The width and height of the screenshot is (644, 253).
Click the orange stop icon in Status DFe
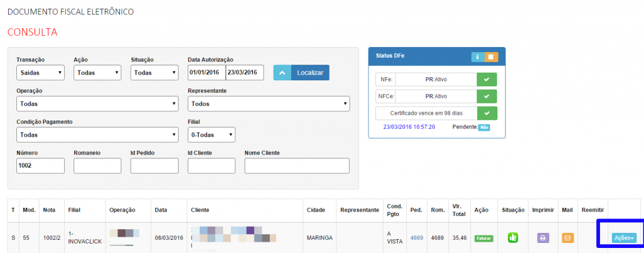491,57
